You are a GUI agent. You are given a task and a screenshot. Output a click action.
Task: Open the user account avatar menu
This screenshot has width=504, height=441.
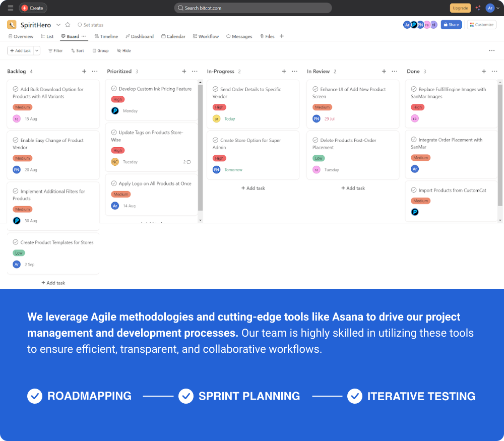[490, 8]
